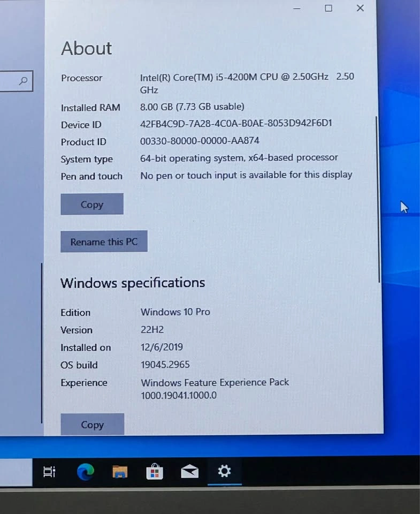Click the left sidebar scrollbar
Image resolution: width=420 pixels, height=514 pixels.
(x=42, y=343)
